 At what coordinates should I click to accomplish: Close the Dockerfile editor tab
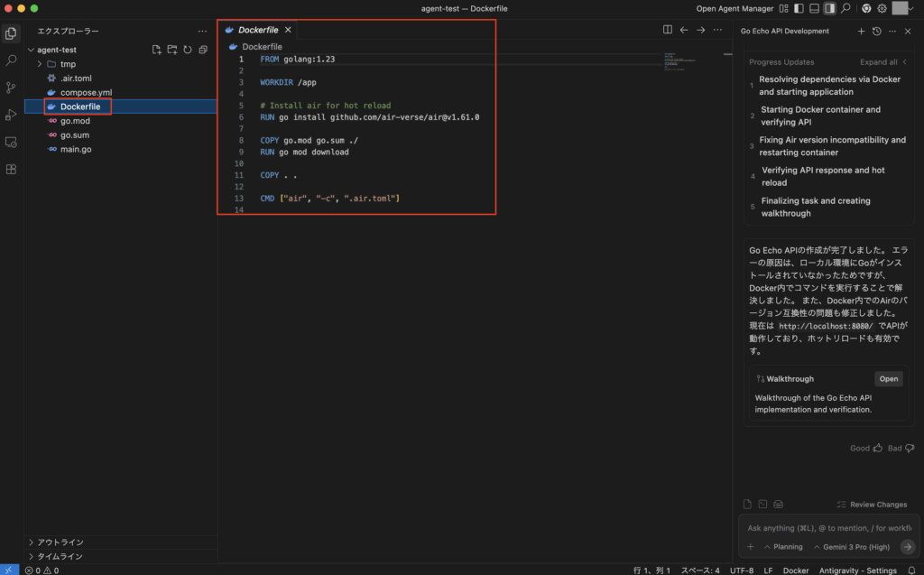tap(288, 30)
